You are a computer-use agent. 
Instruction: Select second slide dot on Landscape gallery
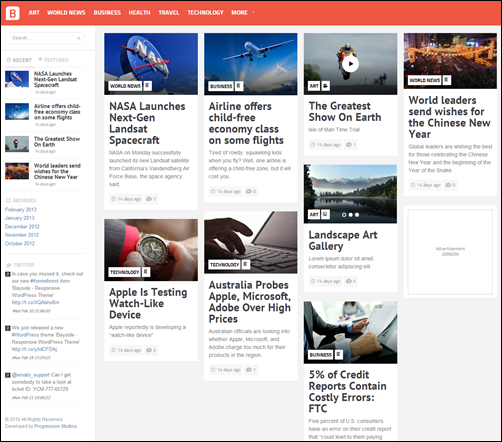coord(350,215)
